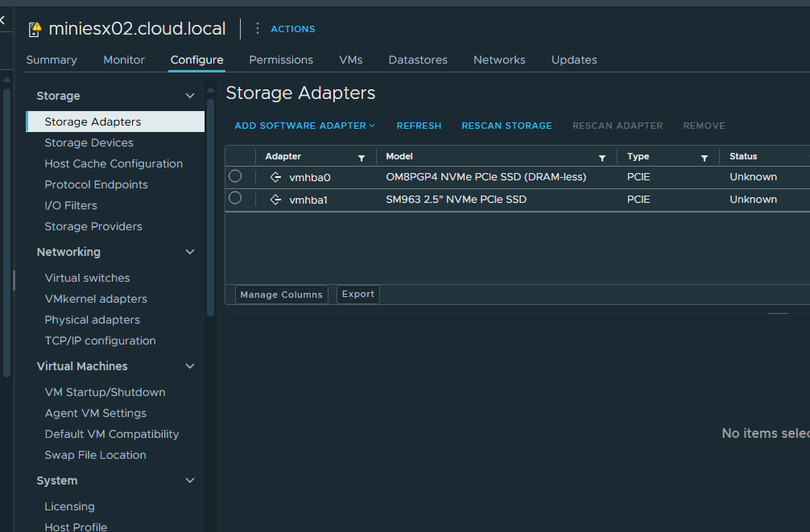Open the Adapter column filter icon

362,158
